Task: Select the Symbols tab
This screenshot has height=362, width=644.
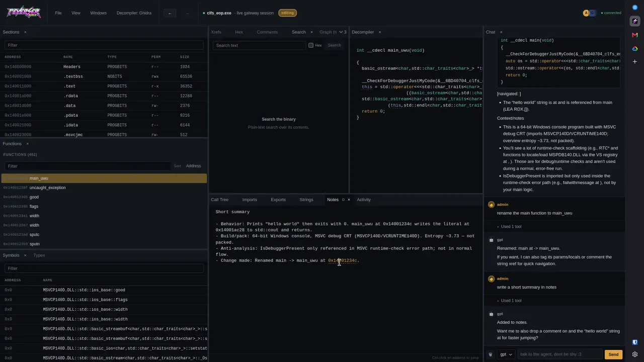Action: pyautogui.click(x=11, y=255)
